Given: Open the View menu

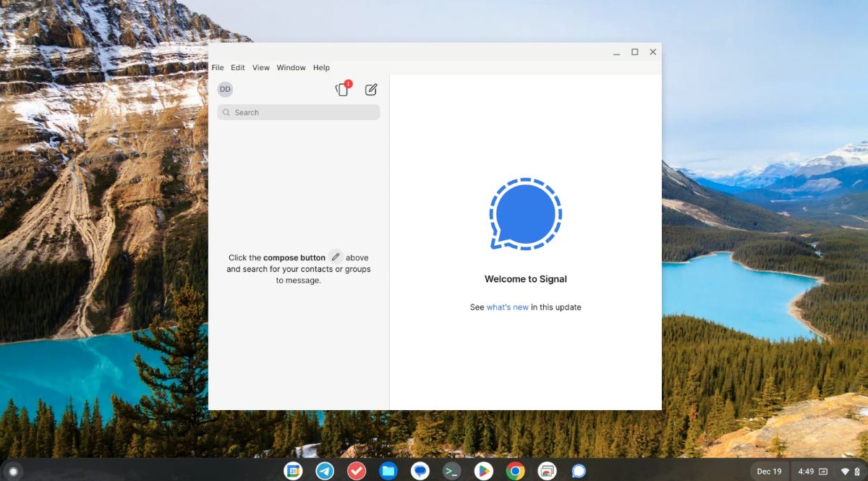Looking at the screenshot, I should (x=261, y=67).
